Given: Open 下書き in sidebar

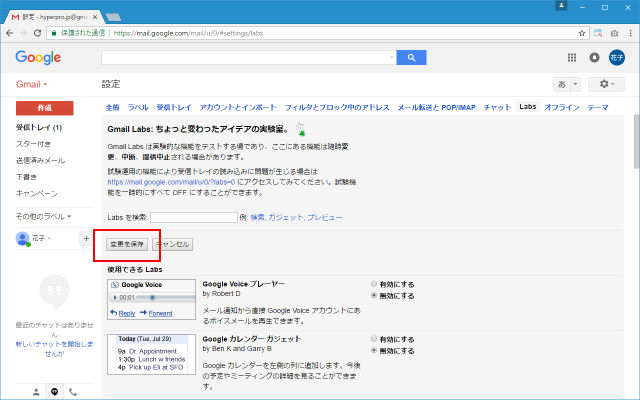Looking at the screenshot, I should [x=27, y=177].
